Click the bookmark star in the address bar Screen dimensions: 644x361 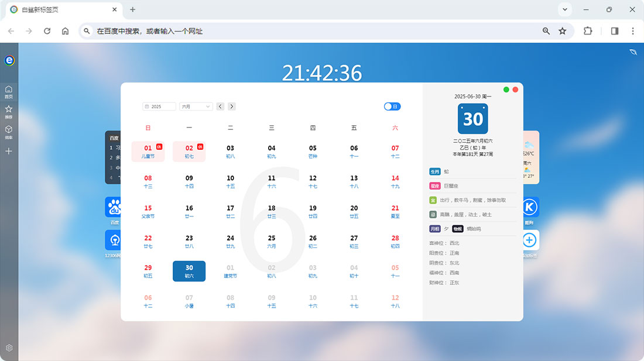tap(563, 30)
